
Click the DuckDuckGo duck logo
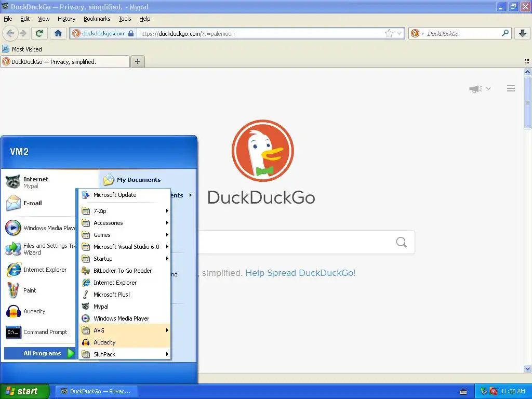tap(262, 151)
